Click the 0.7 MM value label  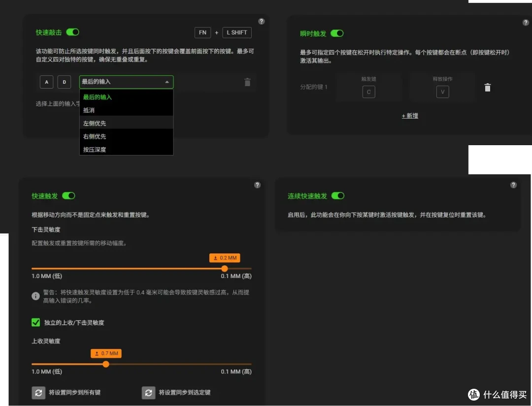[106, 353]
